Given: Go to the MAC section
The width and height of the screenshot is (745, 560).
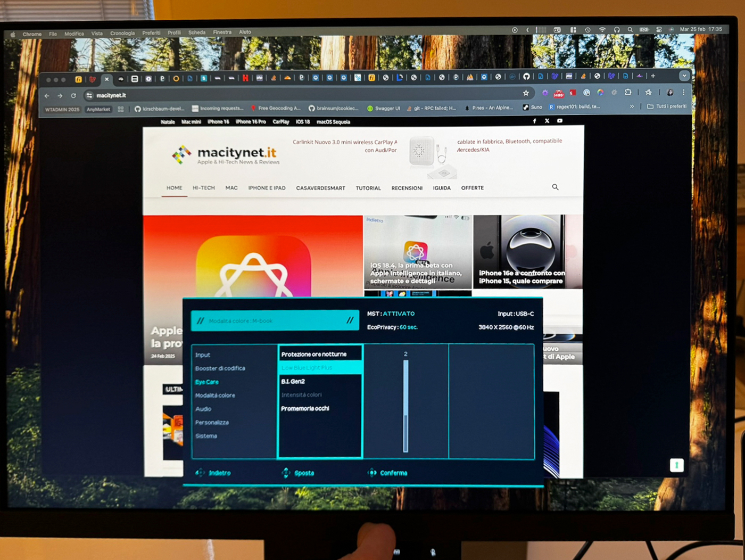Looking at the screenshot, I should 231,188.
